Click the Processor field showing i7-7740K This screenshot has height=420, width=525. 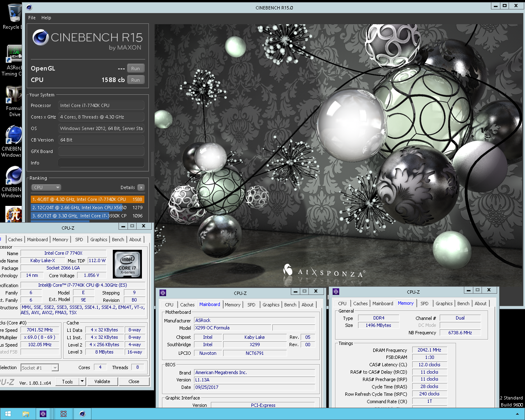(x=101, y=105)
